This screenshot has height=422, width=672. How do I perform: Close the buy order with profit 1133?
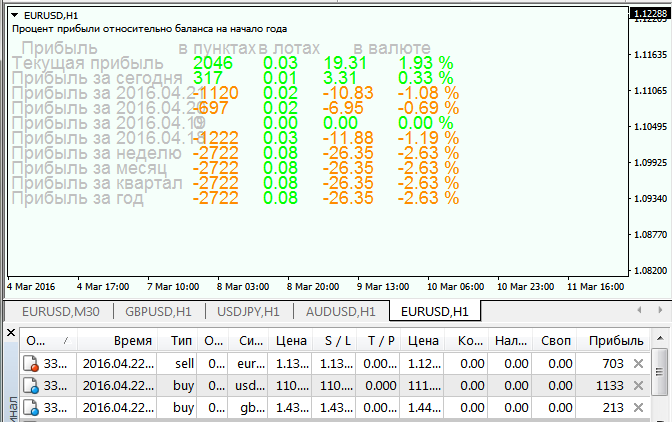(x=638, y=386)
